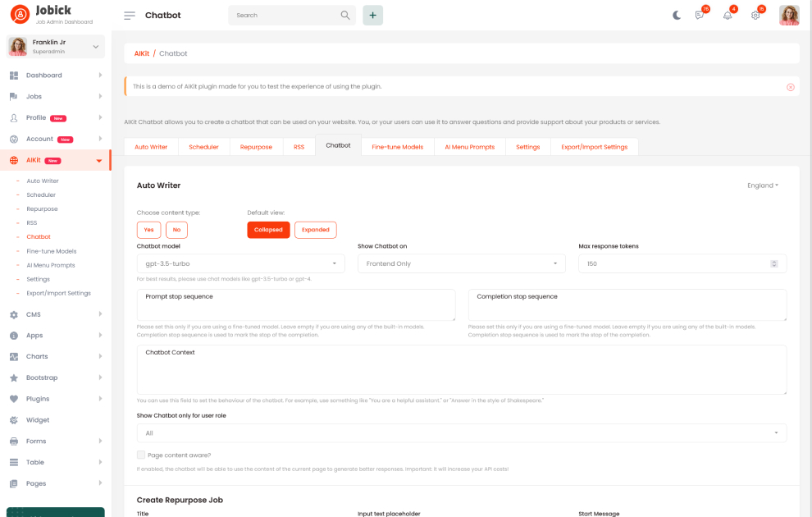Screen dimensions: 812x517
Task: Click the Max response tokens stepper
Action: 773,263
